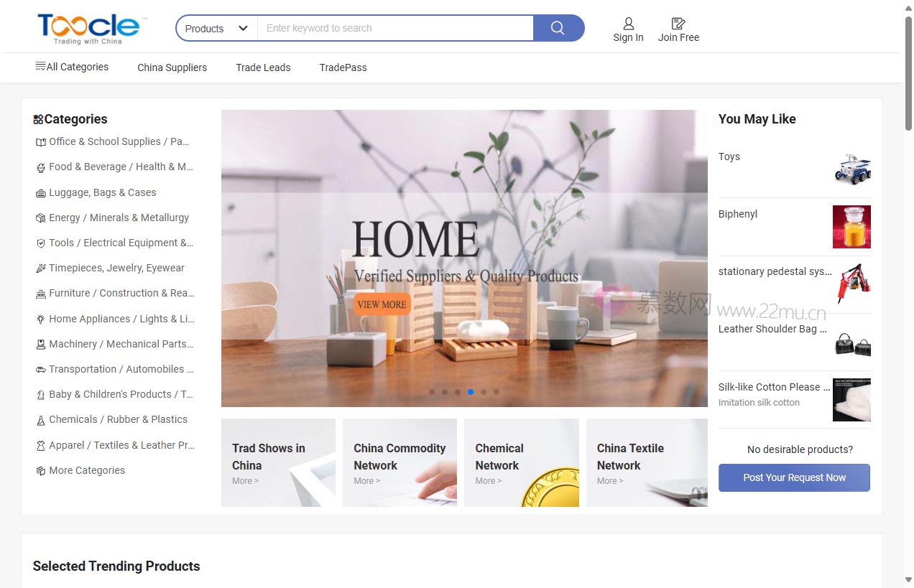Click the Post Your Request Now button
914x588 pixels.
click(794, 477)
